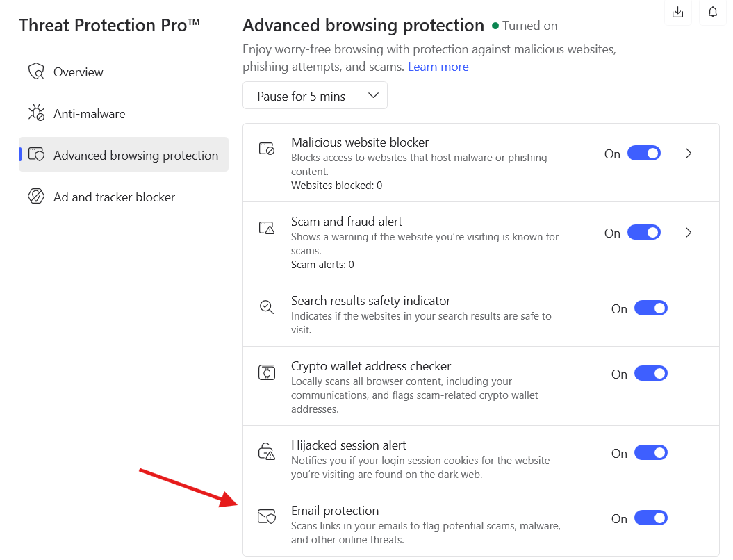Click the download icon at top right
733x560 pixels.
[x=678, y=12]
